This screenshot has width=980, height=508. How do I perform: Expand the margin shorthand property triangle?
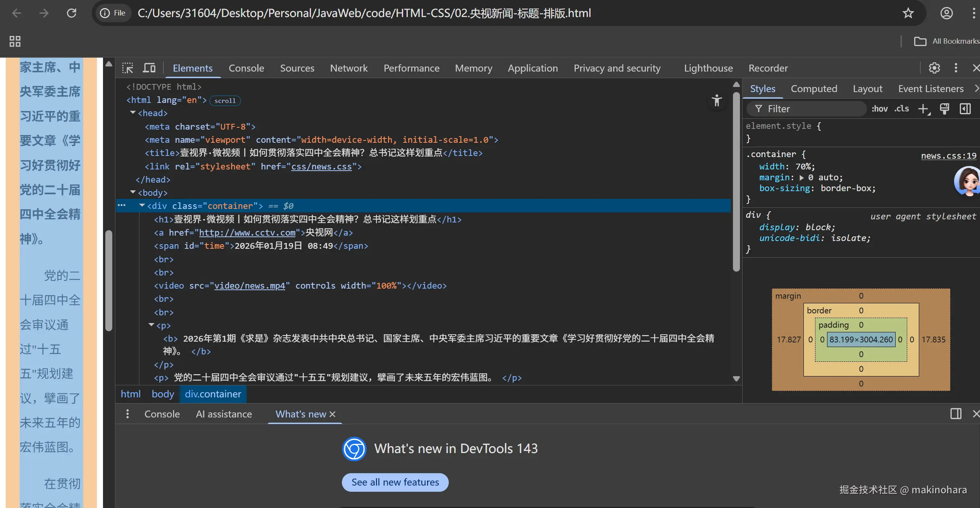[x=802, y=178]
